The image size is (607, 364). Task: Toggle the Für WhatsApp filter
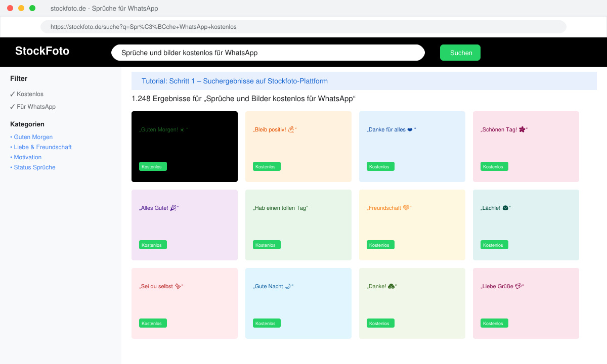tap(33, 107)
